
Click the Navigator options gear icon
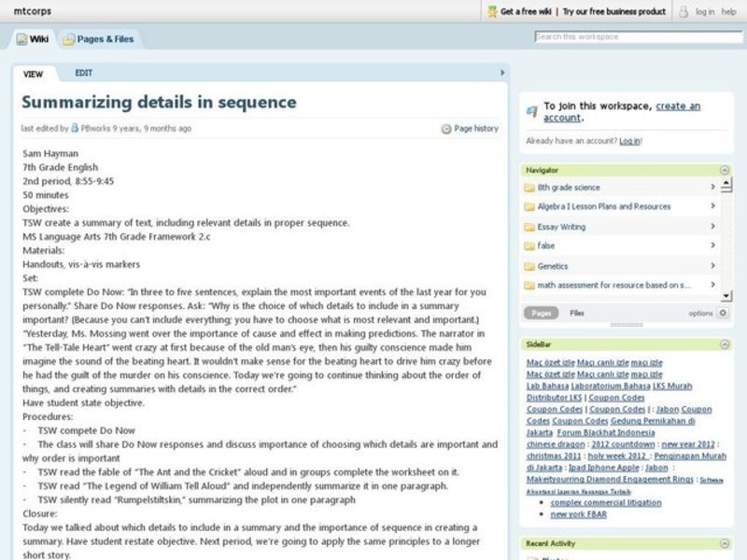coord(723,314)
